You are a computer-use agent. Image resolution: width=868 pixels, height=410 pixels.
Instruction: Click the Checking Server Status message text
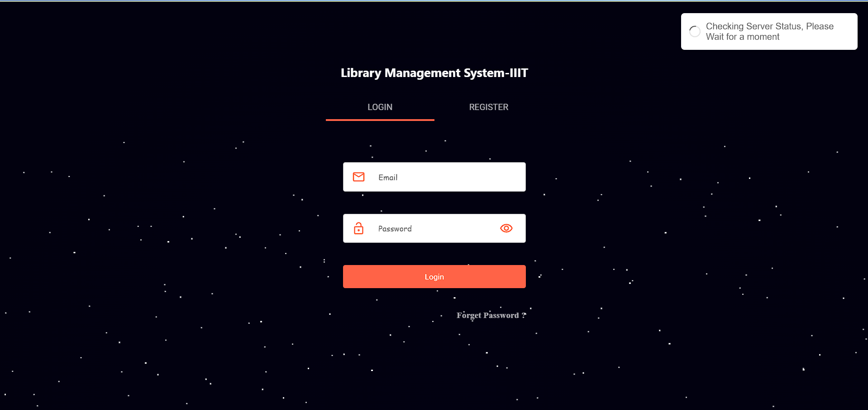tap(769, 26)
